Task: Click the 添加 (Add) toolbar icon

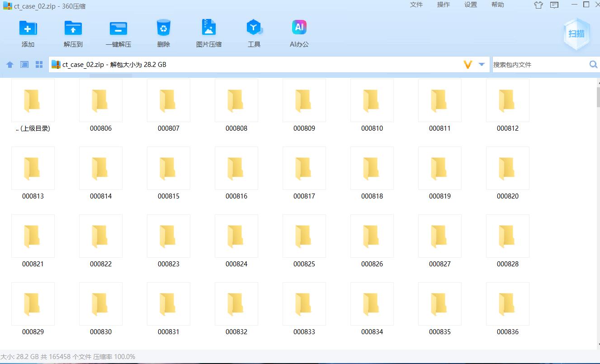Action: (28, 28)
